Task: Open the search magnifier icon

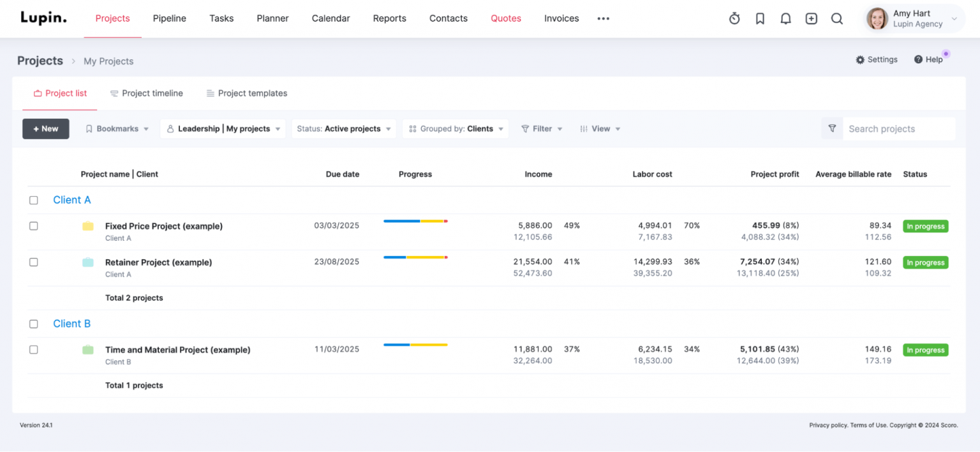Action: coord(836,19)
